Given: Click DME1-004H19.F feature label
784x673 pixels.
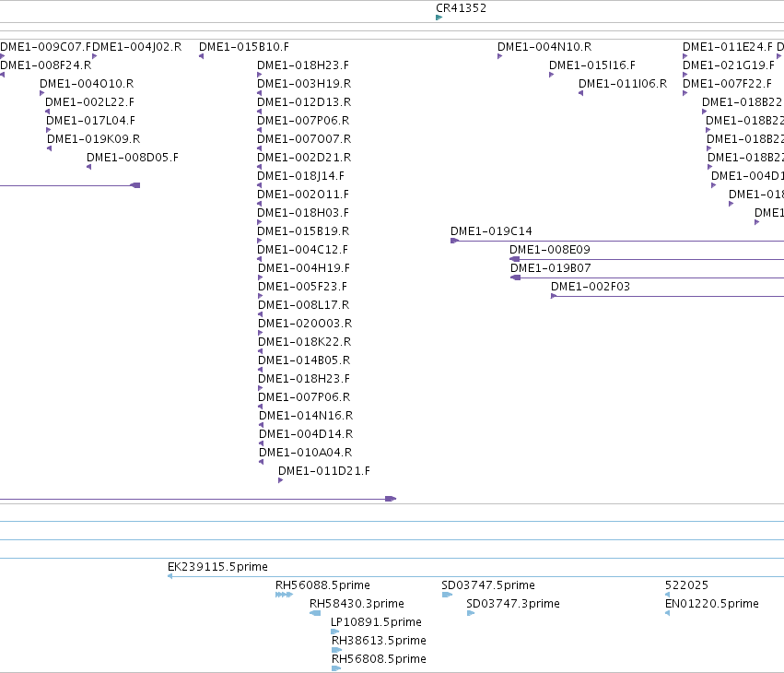Looking at the screenshot, I should click(304, 268).
